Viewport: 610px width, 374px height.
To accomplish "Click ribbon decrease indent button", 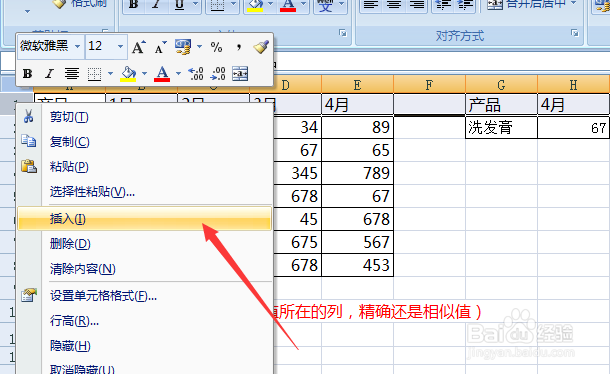I will (443, 4).
